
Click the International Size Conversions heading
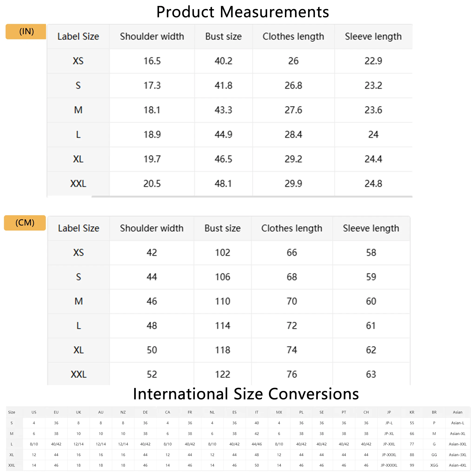coord(246,394)
